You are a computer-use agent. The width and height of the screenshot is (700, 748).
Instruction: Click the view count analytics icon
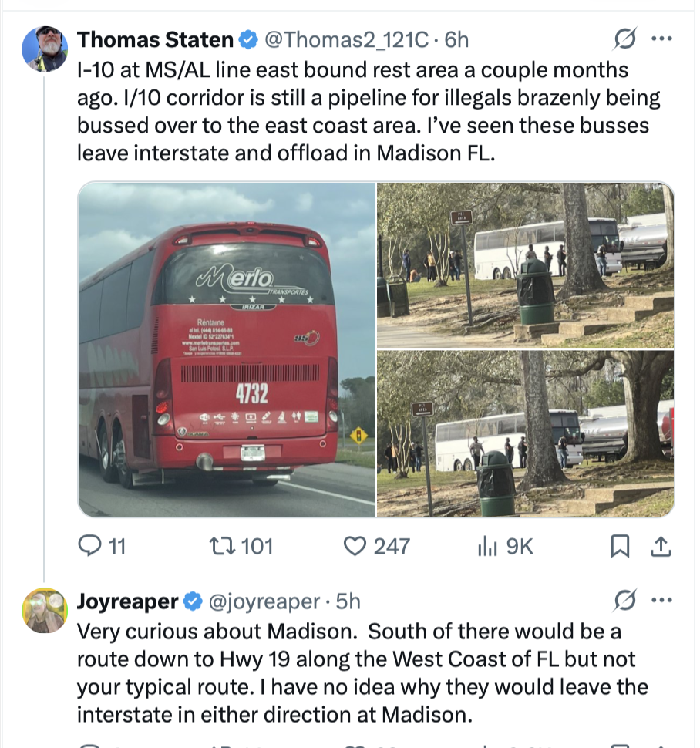488,546
